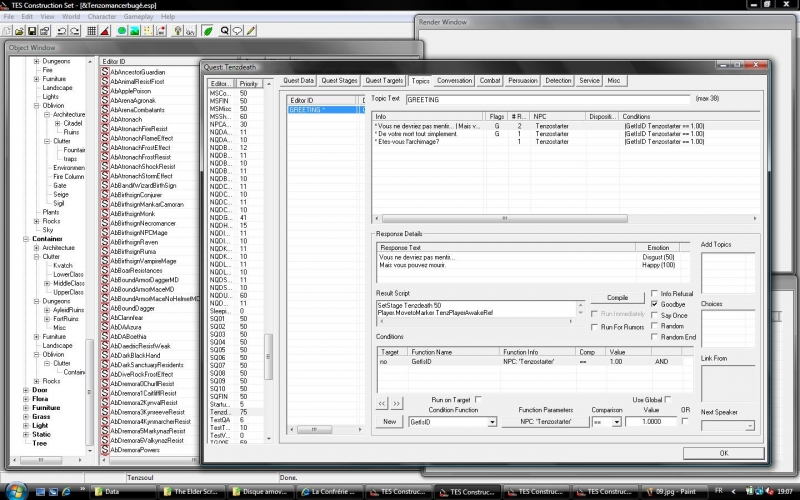The height and width of the screenshot is (500, 800).
Task: Enable the Say Once checkbox
Action: [x=655, y=315]
